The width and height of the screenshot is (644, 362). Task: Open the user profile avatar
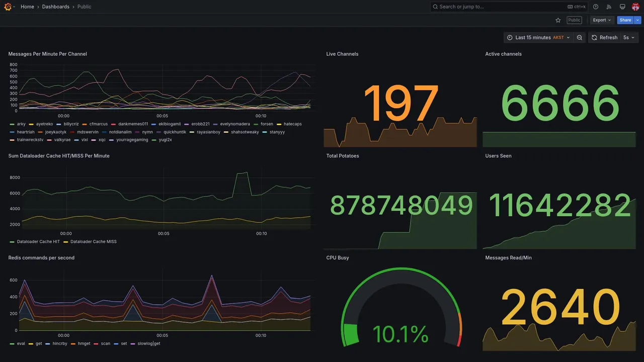pyautogui.click(x=635, y=7)
